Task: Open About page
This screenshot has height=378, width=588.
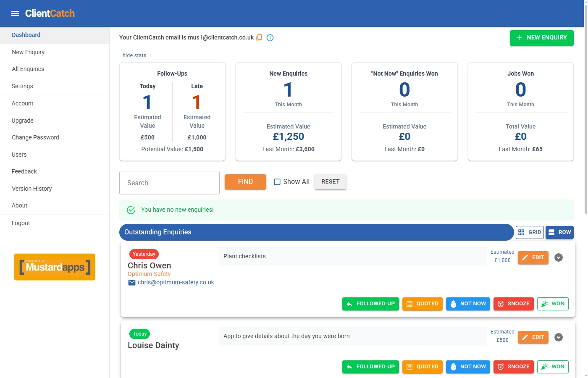Action: tap(55, 206)
